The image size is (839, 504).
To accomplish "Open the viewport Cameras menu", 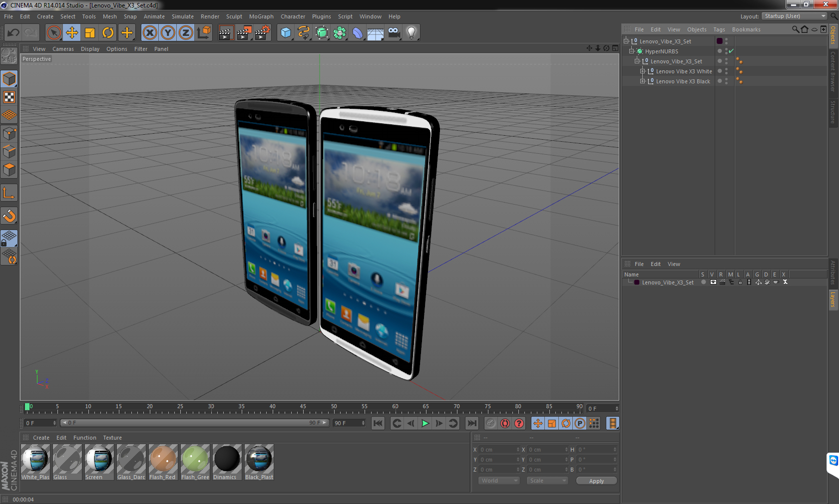I will [63, 49].
